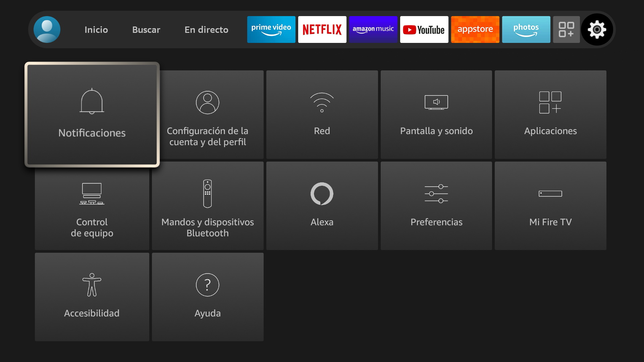Open Aplicaciones manager
Viewport: 644px width, 362px height.
550,114
